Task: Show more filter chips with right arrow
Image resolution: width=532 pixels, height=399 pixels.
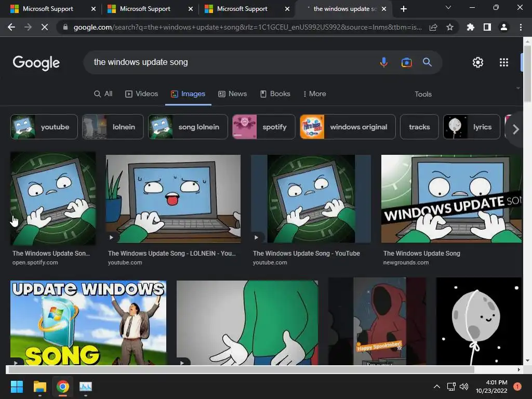Action: pos(516,129)
